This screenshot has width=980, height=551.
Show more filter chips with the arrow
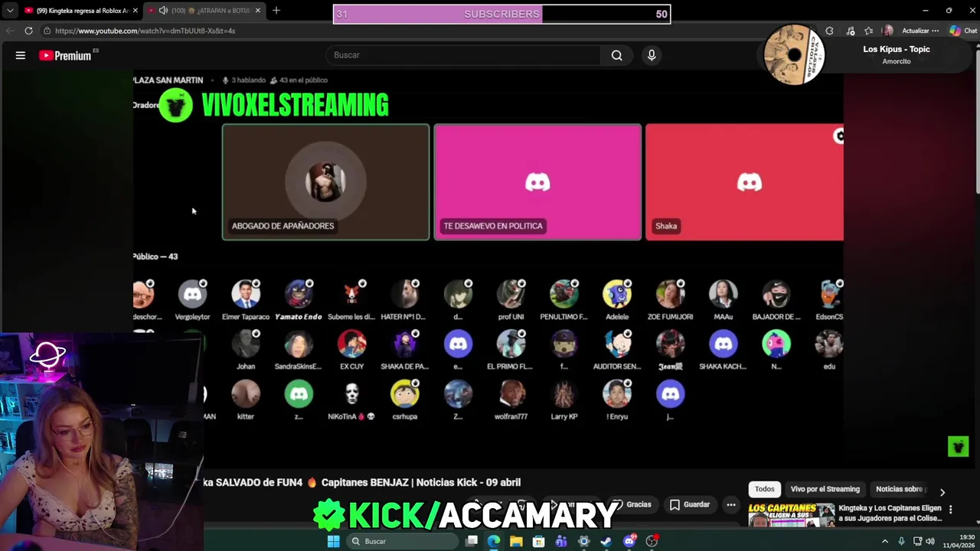(942, 492)
